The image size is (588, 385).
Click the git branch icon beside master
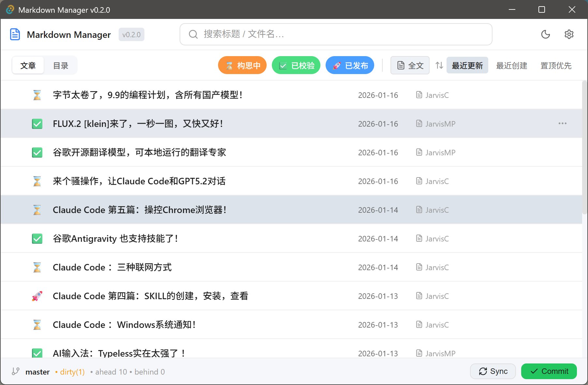tap(15, 371)
